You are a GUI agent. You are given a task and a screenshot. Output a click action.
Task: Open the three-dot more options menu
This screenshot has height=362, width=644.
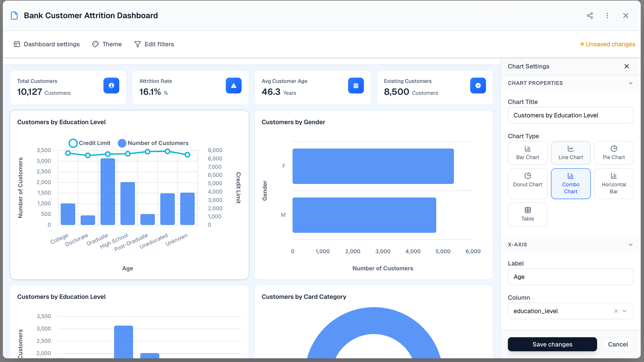click(x=607, y=15)
